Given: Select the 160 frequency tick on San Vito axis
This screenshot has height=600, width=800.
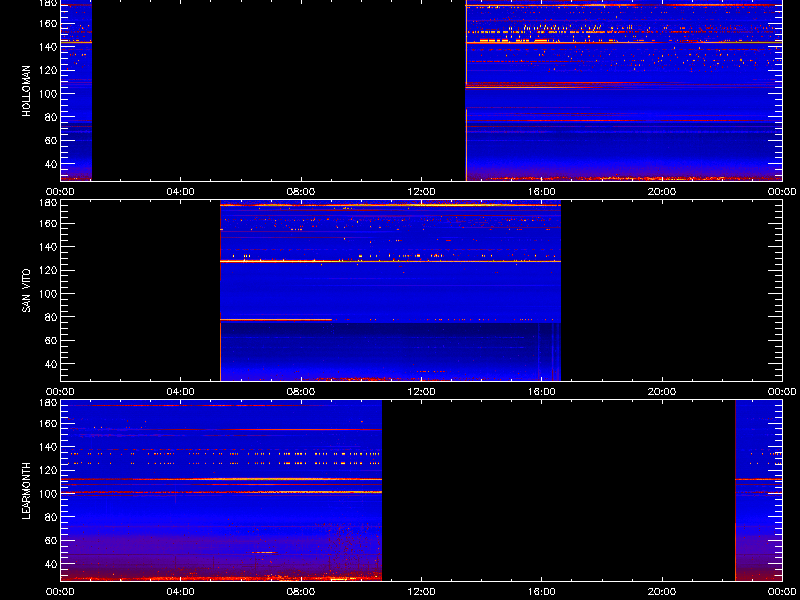Looking at the screenshot, I should point(48,223).
